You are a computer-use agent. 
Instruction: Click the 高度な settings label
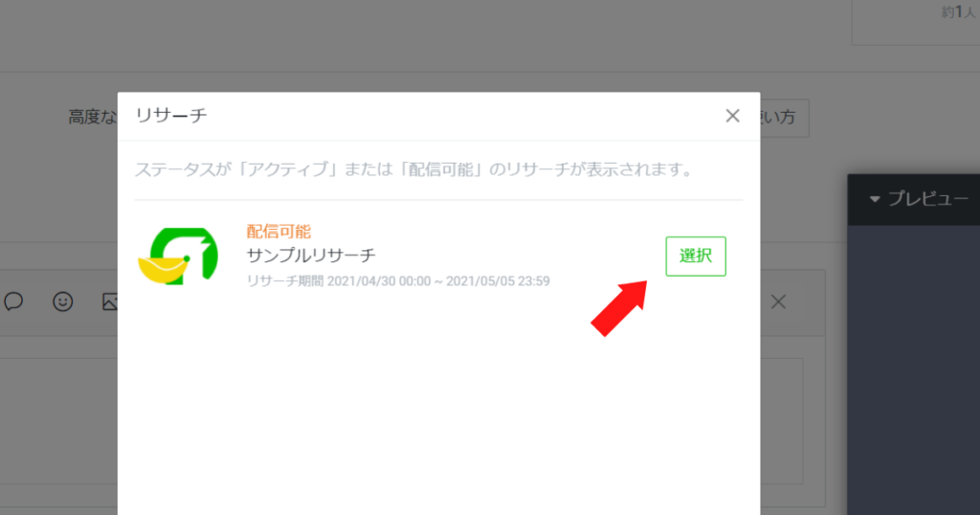pyautogui.click(x=93, y=117)
